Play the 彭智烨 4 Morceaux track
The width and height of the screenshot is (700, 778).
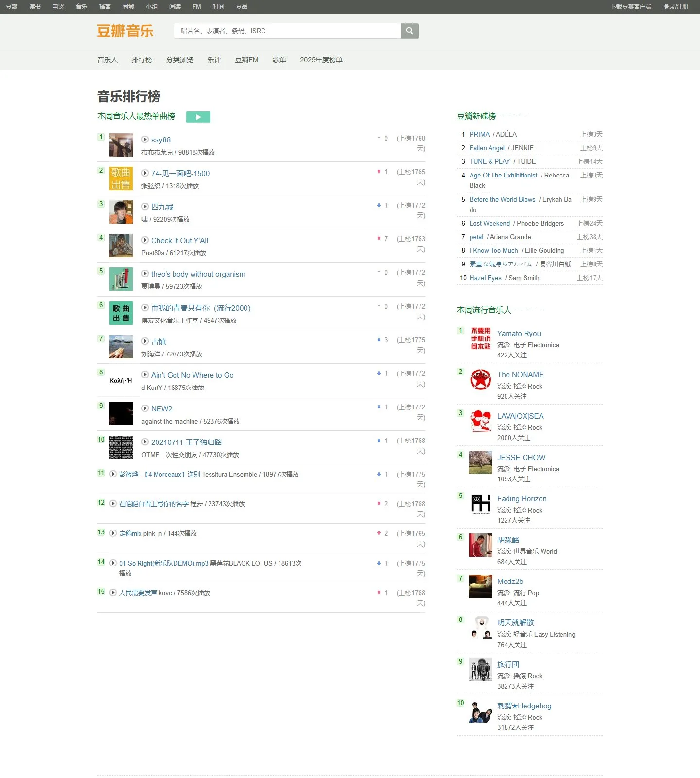click(x=113, y=474)
